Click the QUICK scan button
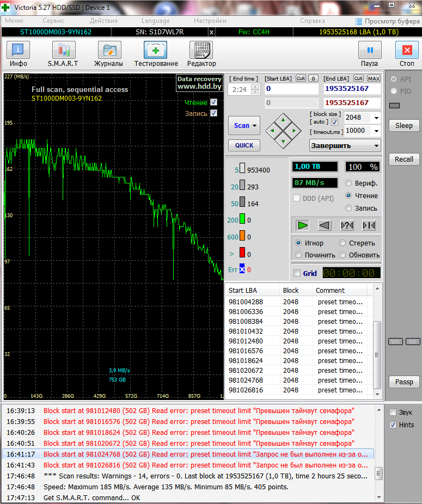422x504 pixels. tap(244, 145)
